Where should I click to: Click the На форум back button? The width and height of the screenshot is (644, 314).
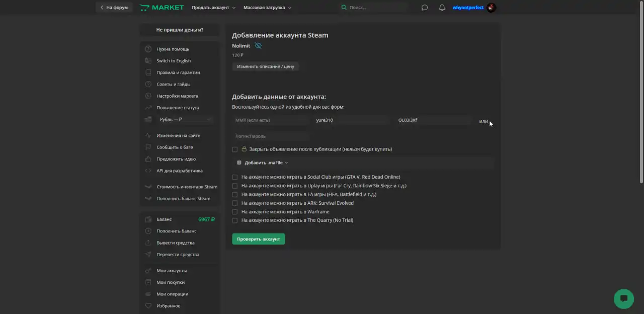[x=114, y=8]
